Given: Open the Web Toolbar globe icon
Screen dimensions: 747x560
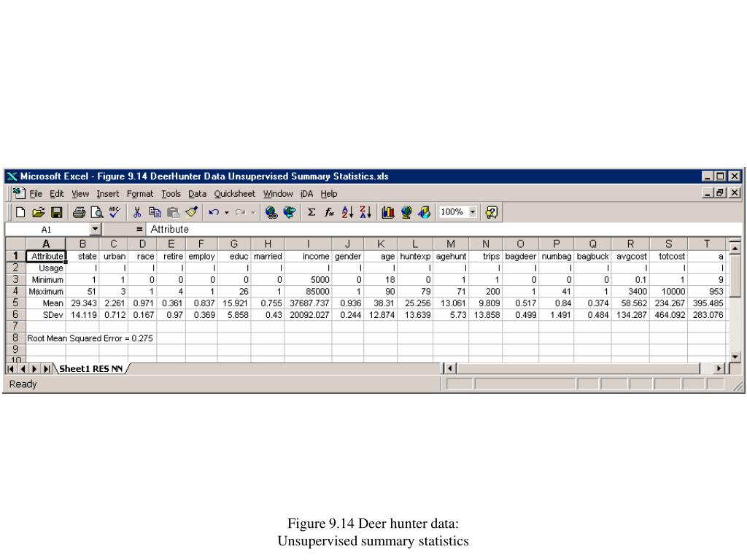Looking at the screenshot, I should 289,212.
